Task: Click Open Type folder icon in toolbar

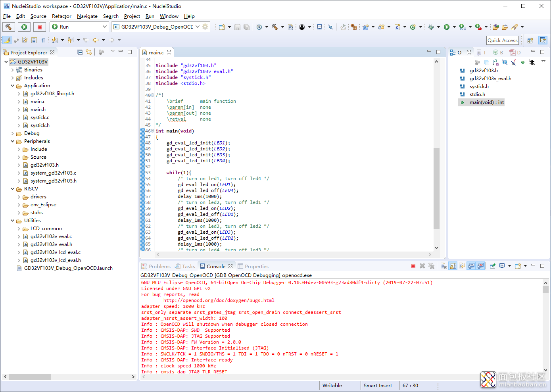Action: pyautogui.click(x=505, y=27)
